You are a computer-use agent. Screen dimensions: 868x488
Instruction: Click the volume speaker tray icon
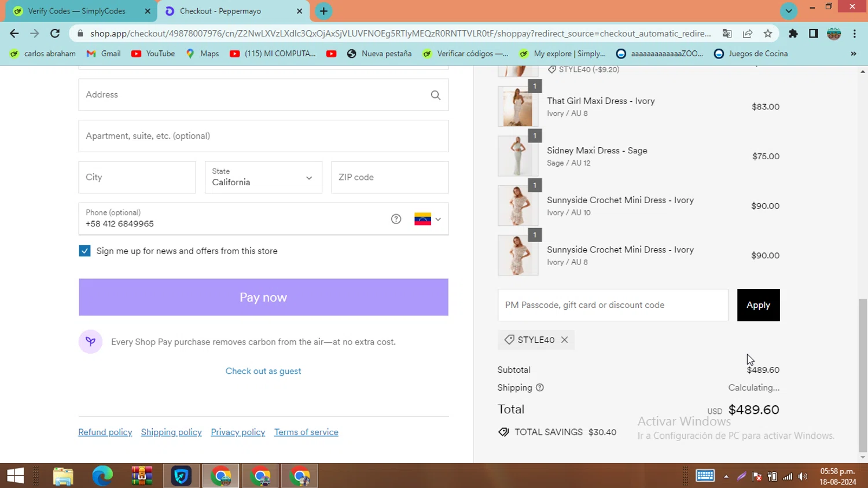803,476
